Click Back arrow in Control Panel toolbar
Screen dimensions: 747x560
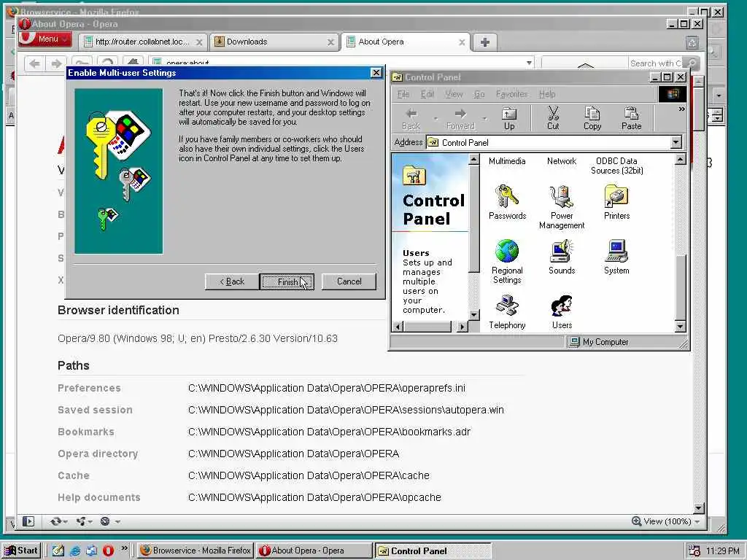(411, 118)
